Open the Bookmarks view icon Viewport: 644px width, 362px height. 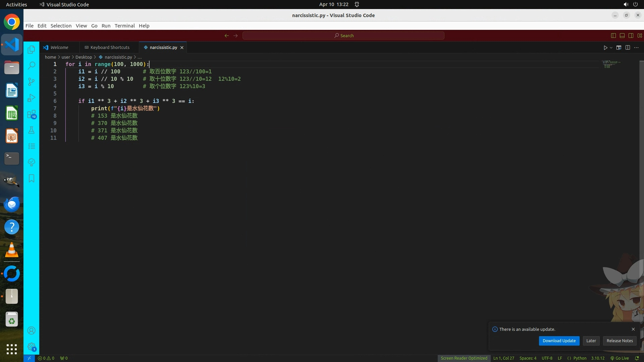(31, 178)
